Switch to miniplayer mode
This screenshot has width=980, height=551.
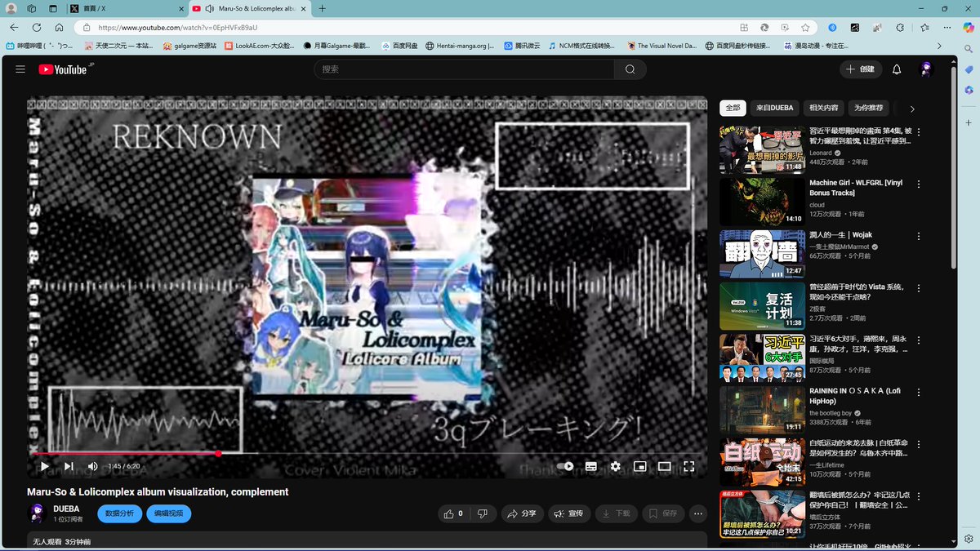pos(639,466)
